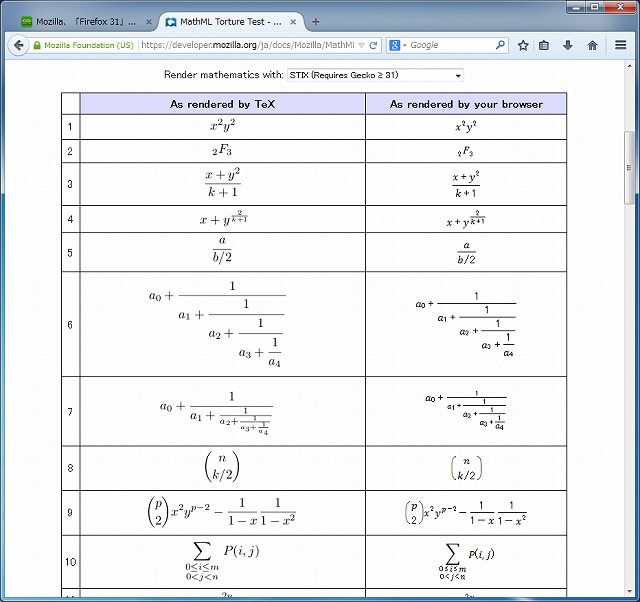This screenshot has width=640, height=602.
Task: Click the browser-rendered 2F3 formula in row 2
Action: point(465,152)
